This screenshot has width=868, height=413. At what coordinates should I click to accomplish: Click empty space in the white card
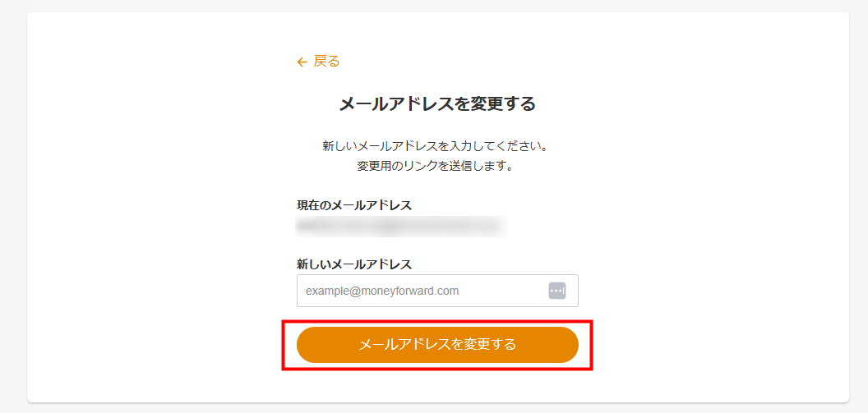[148, 205]
